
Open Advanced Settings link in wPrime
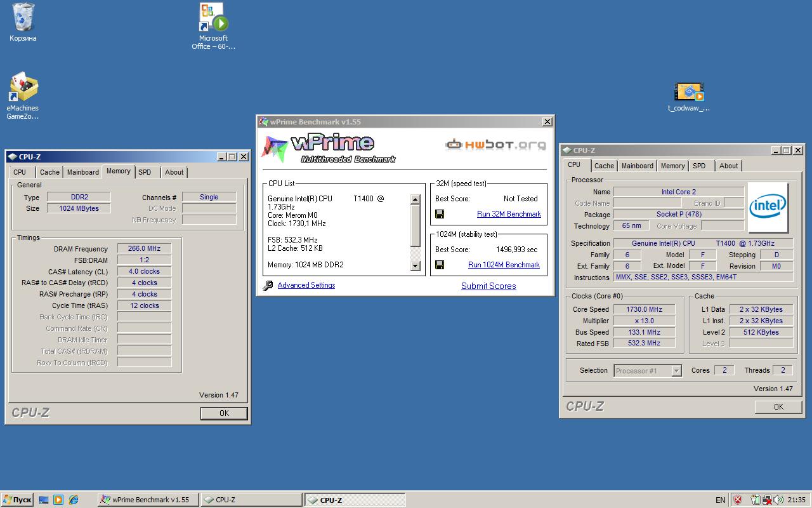click(x=306, y=285)
